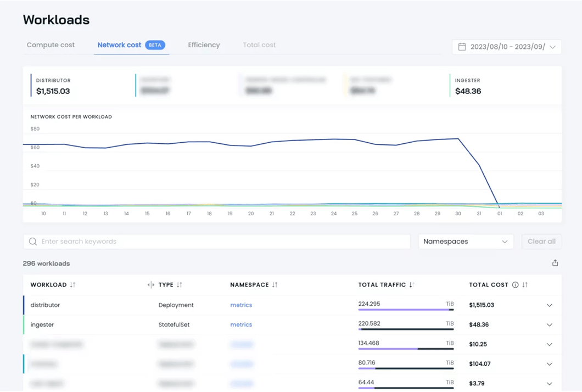Switch to the Efficiency tab
The image size is (582, 392).
204,45
